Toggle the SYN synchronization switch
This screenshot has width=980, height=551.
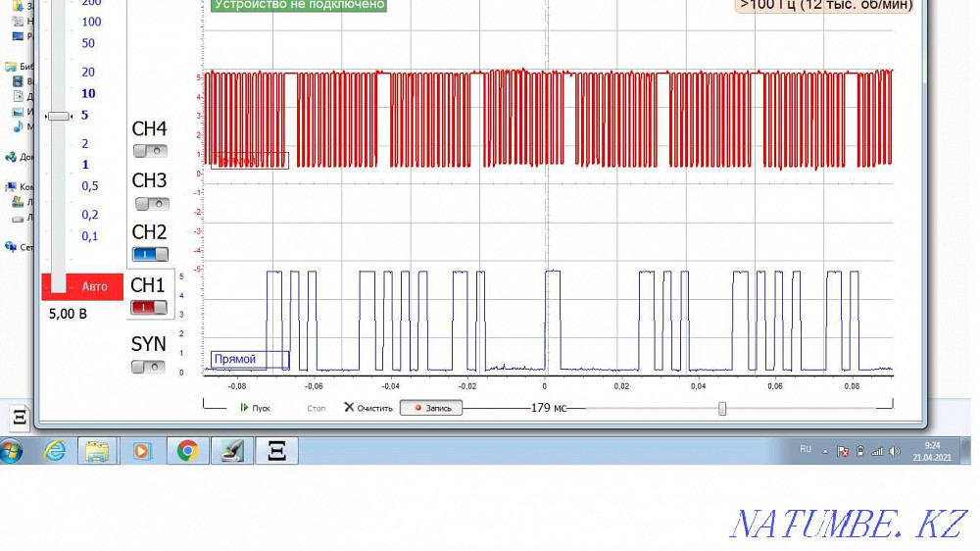tap(150, 367)
